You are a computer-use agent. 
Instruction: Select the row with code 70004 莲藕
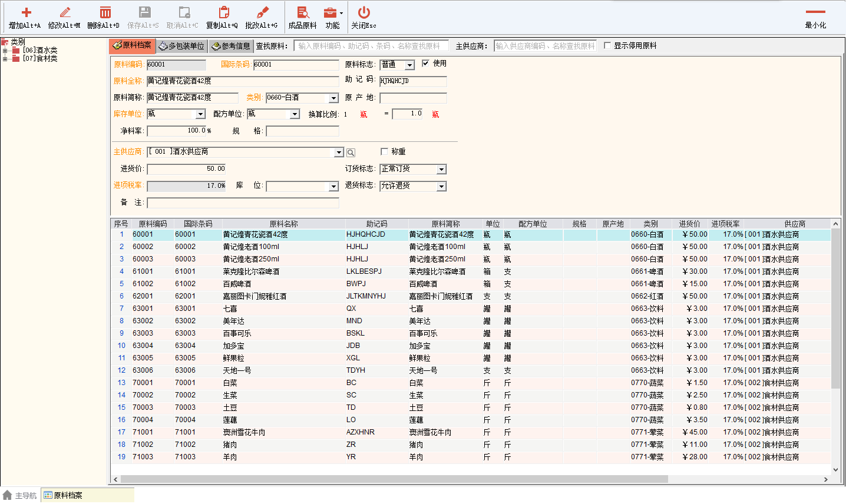click(471, 420)
